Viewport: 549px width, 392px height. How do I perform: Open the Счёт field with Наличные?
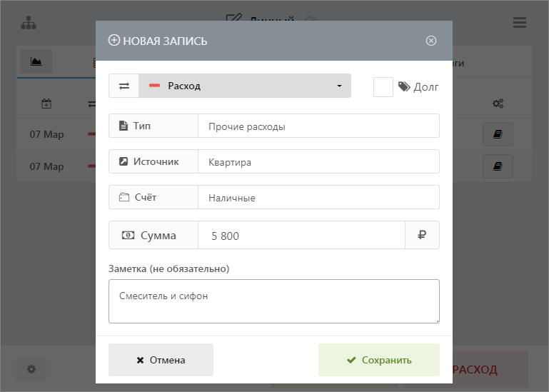tap(318, 198)
